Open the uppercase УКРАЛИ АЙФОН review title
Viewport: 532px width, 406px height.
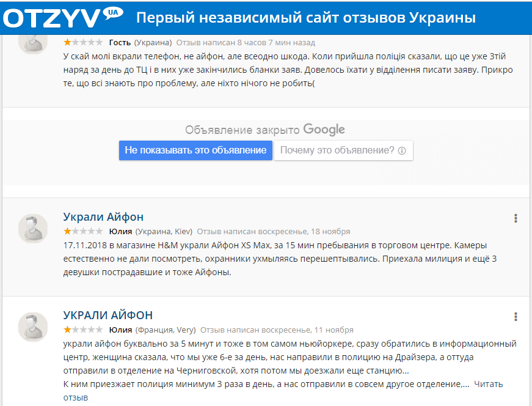point(108,316)
